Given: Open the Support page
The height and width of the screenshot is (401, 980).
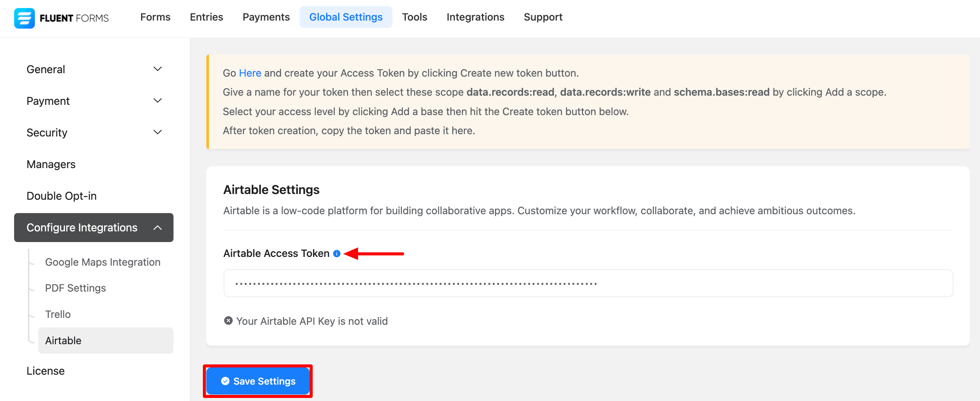Looking at the screenshot, I should [x=543, y=17].
